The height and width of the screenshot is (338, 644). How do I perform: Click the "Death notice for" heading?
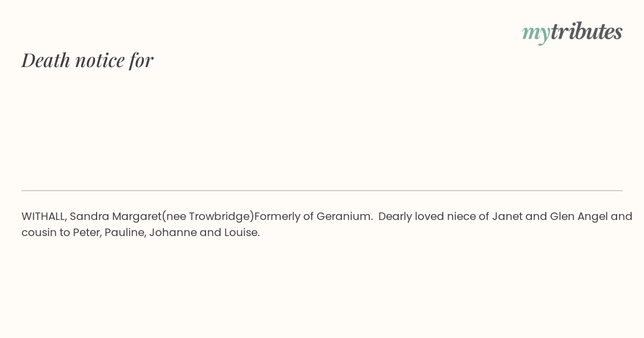tap(87, 60)
